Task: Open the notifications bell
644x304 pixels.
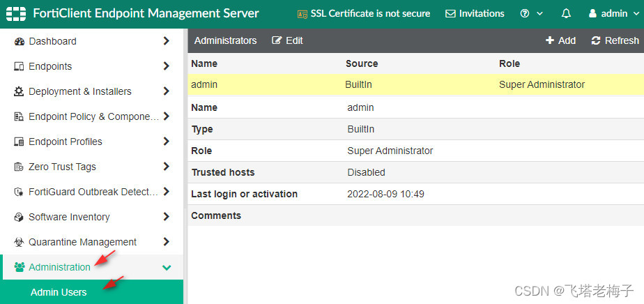Action: pos(567,13)
